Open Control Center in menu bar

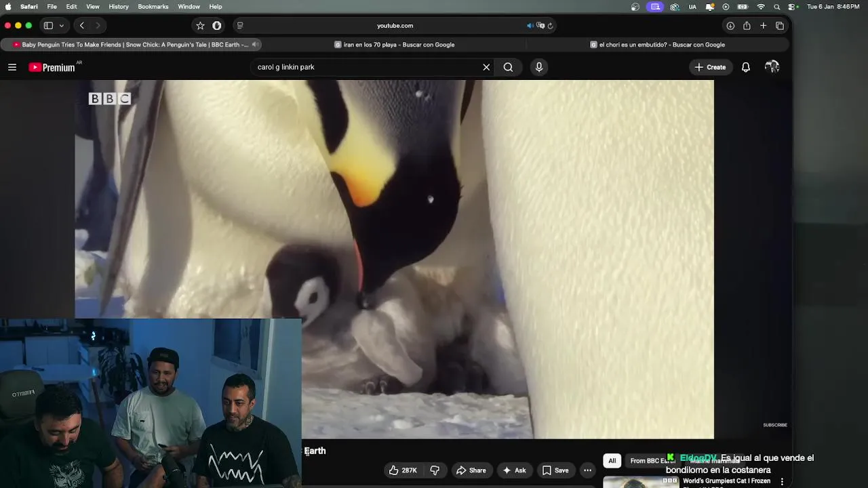[x=793, y=7]
